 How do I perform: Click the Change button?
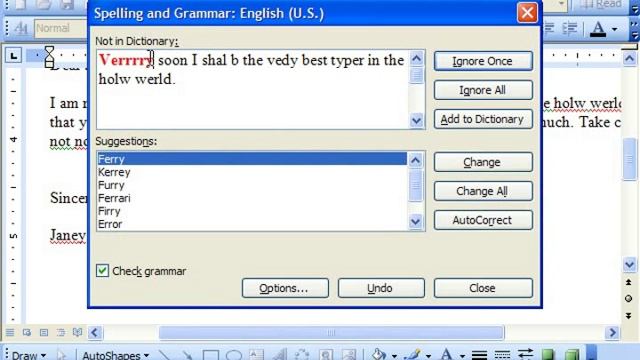point(483,162)
